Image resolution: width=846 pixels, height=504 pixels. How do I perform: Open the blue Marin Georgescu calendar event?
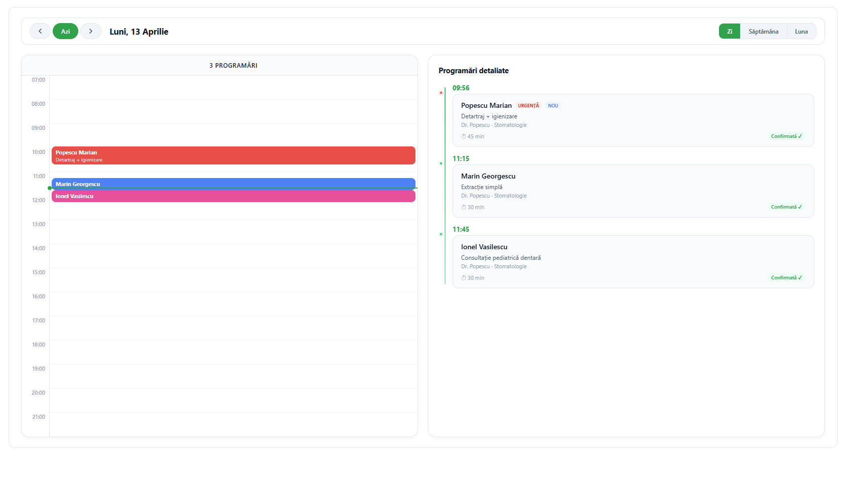(233, 183)
